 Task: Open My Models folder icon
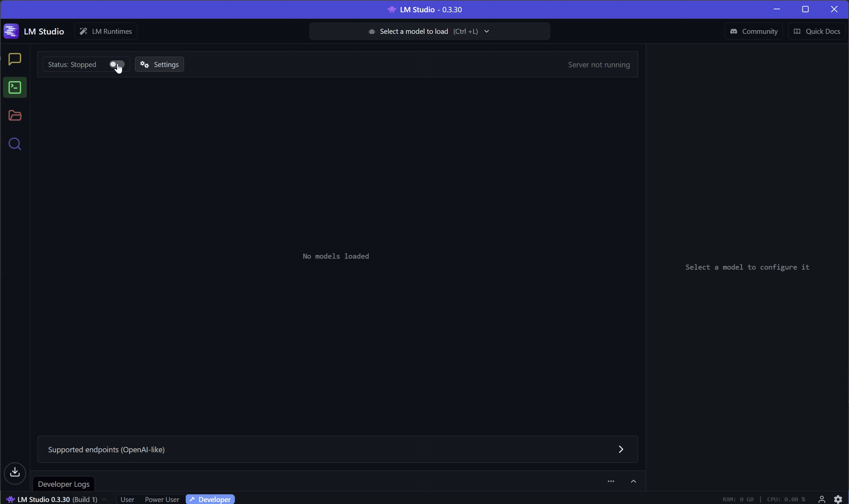(x=15, y=116)
